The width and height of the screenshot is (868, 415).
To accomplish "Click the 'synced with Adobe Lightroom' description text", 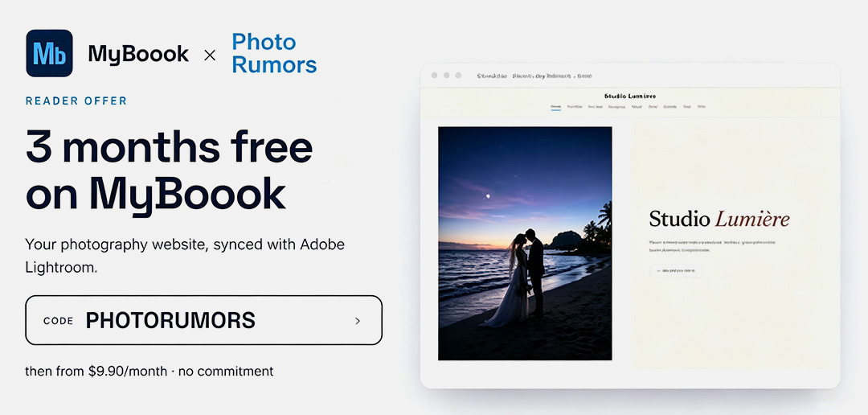I will point(185,256).
